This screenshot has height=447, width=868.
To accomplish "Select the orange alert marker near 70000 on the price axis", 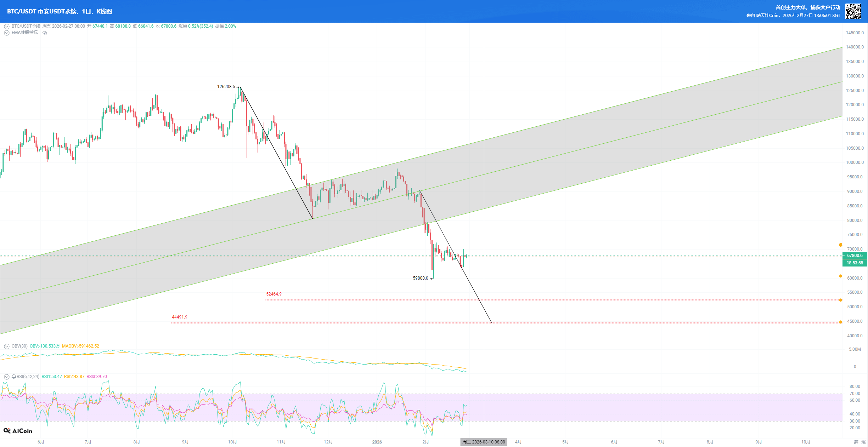I will point(841,245).
